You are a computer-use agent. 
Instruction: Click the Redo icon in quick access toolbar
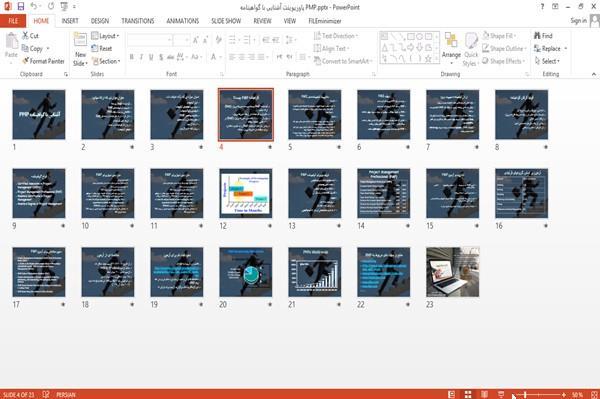click(51, 7)
